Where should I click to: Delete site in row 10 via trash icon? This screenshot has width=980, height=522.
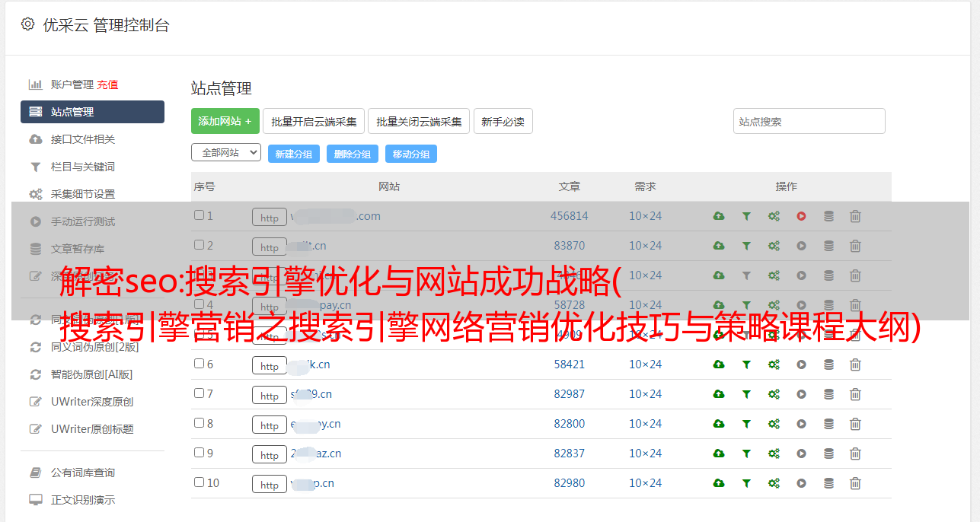tap(855, 483)
